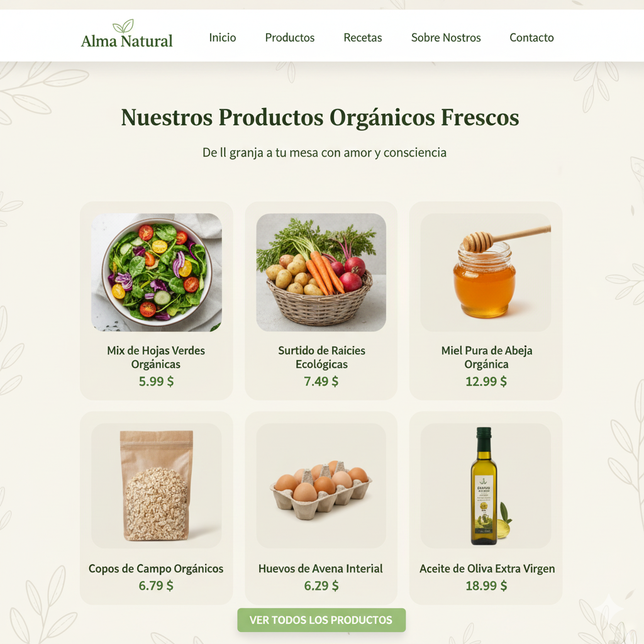Open Huevos de Avena Interial title
This screenshot has height=644, width=644.
pyautogui.click(x=320, y=569)
